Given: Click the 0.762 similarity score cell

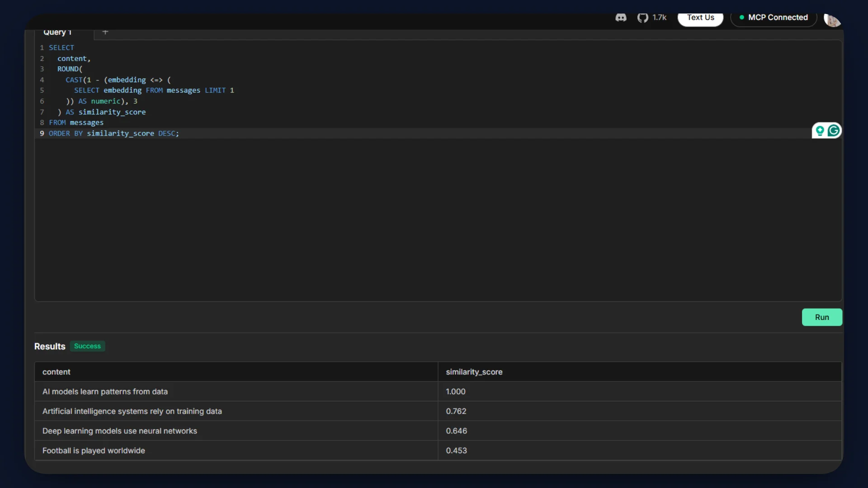Looking at the screenshot, I should click(x=456, y=411).
